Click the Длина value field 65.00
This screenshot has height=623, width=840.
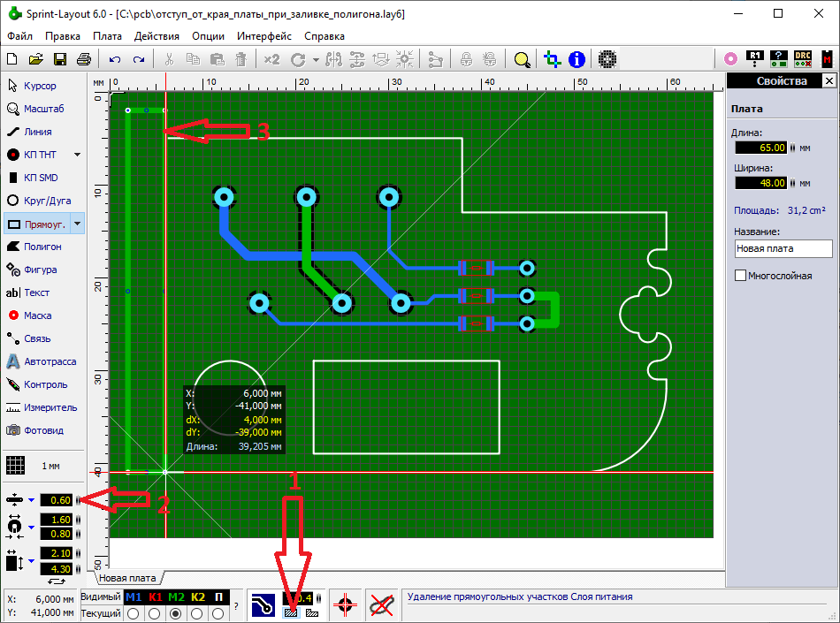point(760,148)
